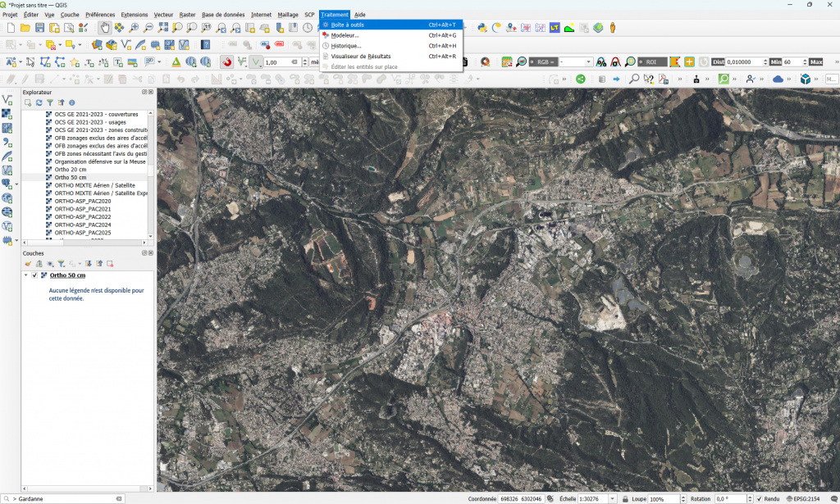The image size is (840, 504).
Task: Open the RGB band combo box
Action: coord(576,62)
